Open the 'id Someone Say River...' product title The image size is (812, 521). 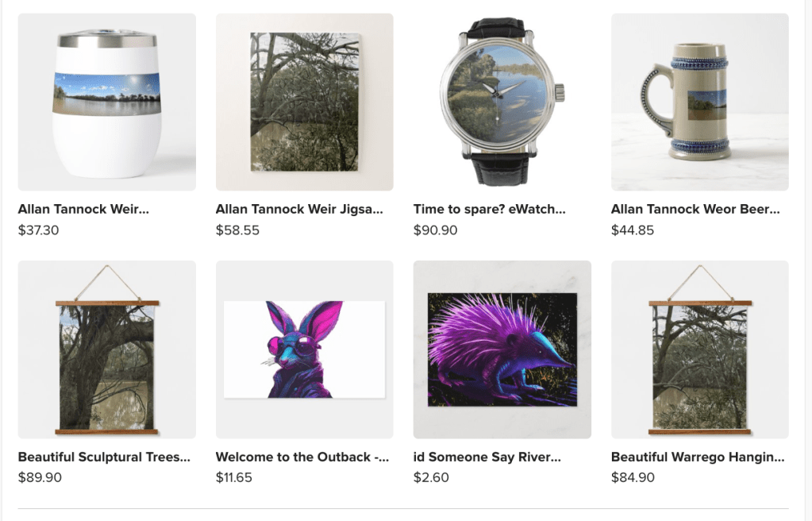487,457
